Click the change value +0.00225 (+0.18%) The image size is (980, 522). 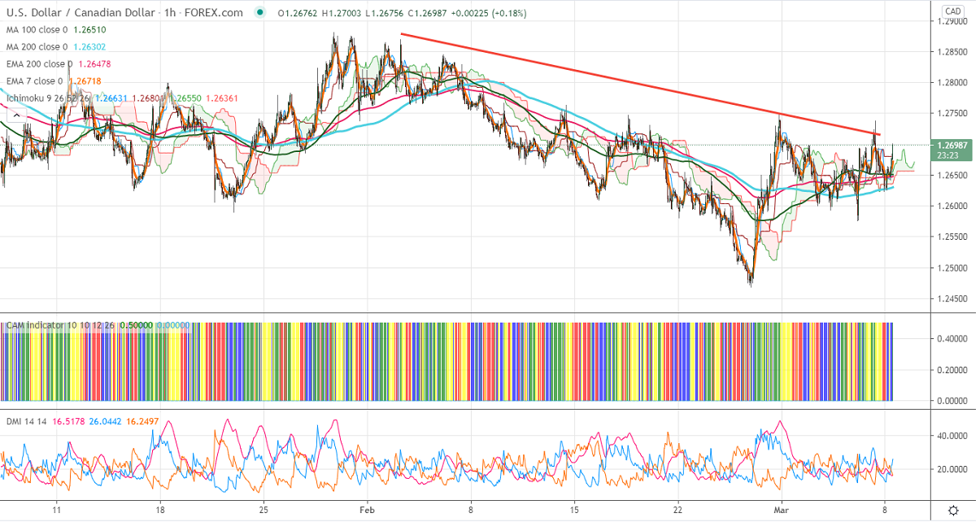coord(490,13)
